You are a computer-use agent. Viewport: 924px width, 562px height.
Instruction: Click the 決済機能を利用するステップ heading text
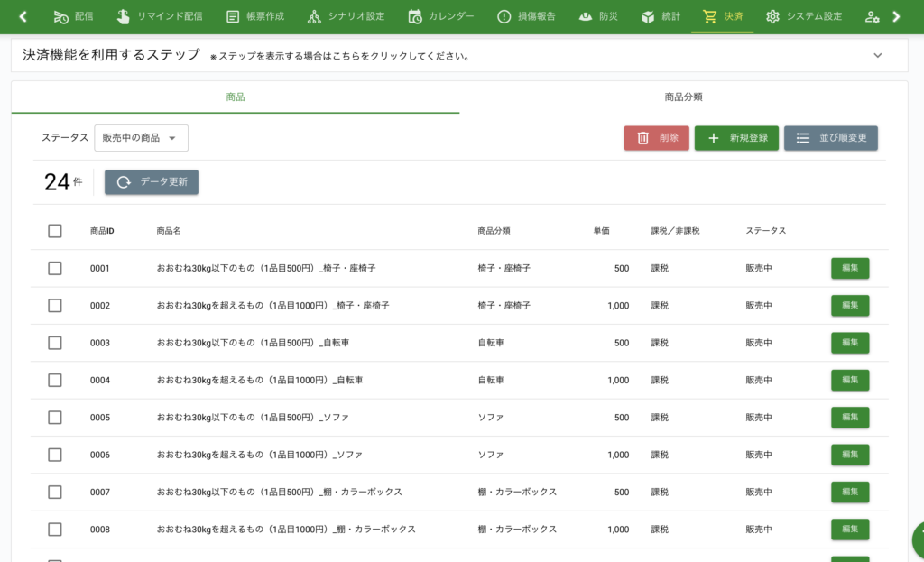pyautogui.click(x=111, y=55)
